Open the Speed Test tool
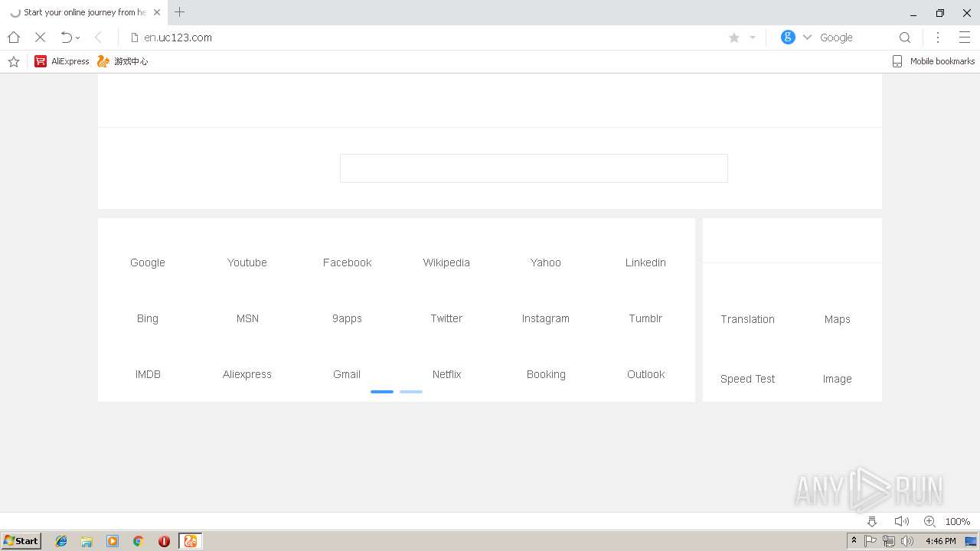Screen dimensions: 980x551 pyautogui.click(x=747, y=379)
